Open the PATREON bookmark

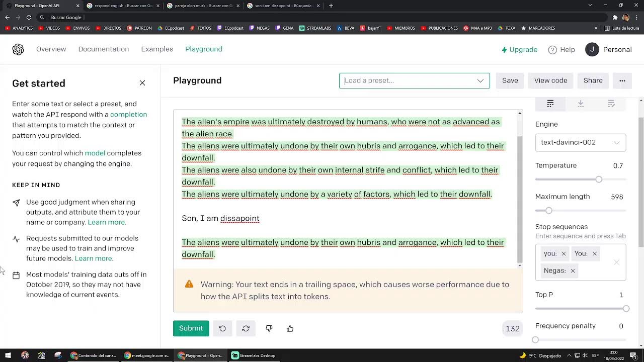(139, 28)
